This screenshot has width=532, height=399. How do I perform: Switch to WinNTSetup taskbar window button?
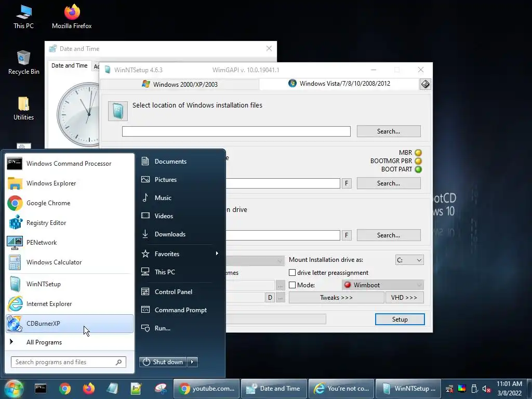tap(408, 389)
